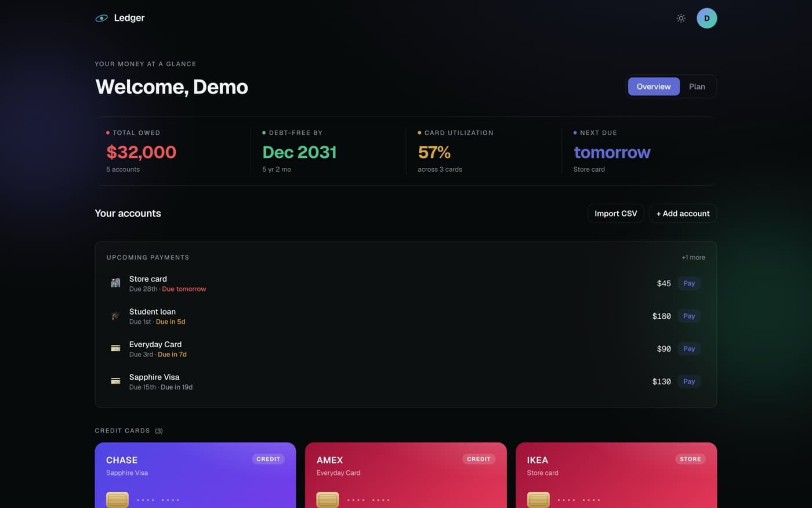Switch to the Overview tab
Image resolution: width=812 pixels, height=508 pixels.
654,87
